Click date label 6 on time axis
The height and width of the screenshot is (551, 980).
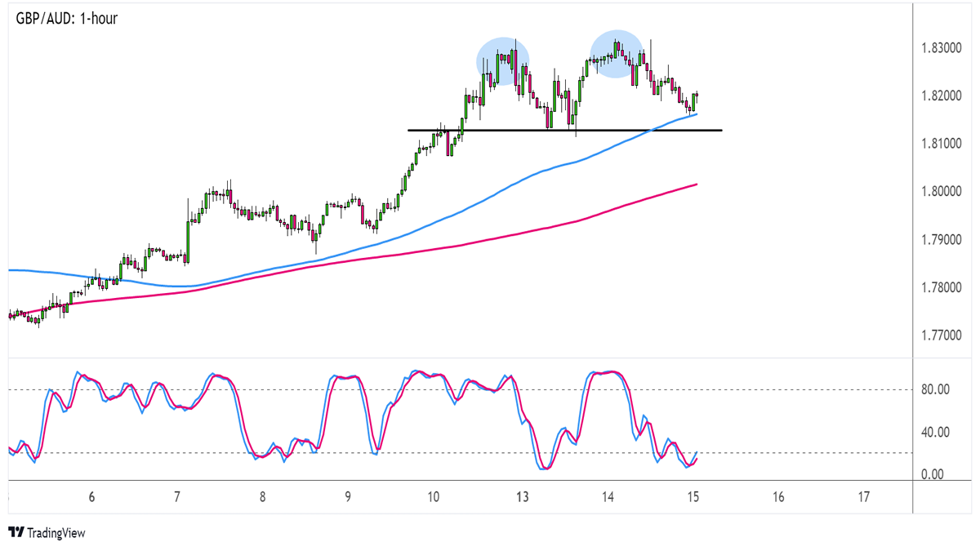[x=91, y=497]
